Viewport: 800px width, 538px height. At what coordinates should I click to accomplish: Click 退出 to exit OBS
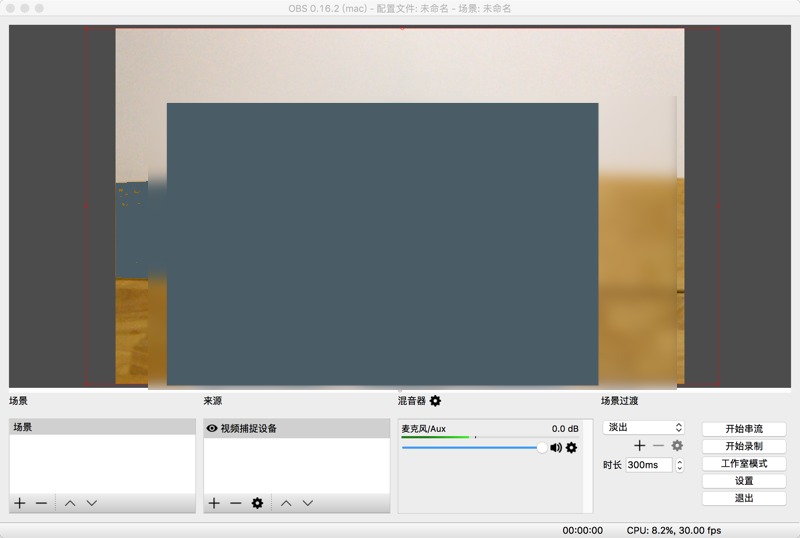744,498
